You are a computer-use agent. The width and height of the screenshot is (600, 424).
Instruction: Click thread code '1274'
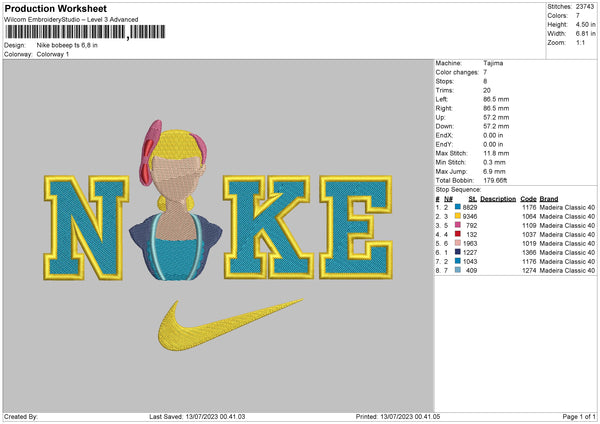tap(529, 271)
